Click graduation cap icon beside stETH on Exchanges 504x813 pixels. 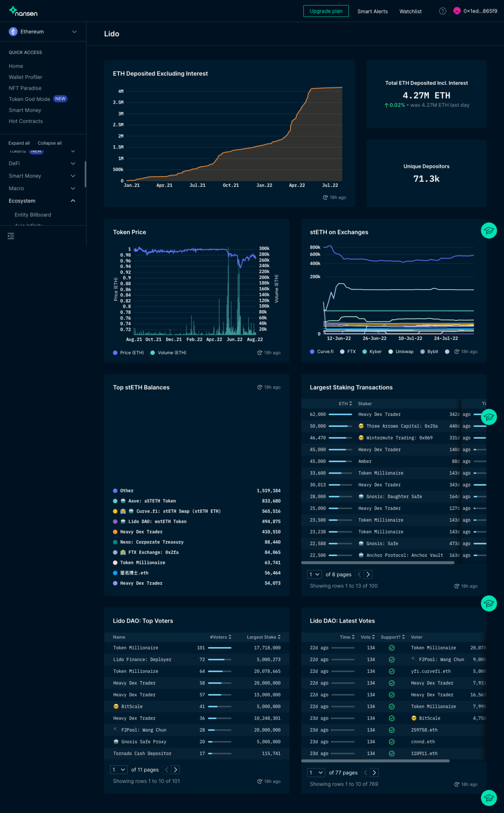tap(489, 231)
